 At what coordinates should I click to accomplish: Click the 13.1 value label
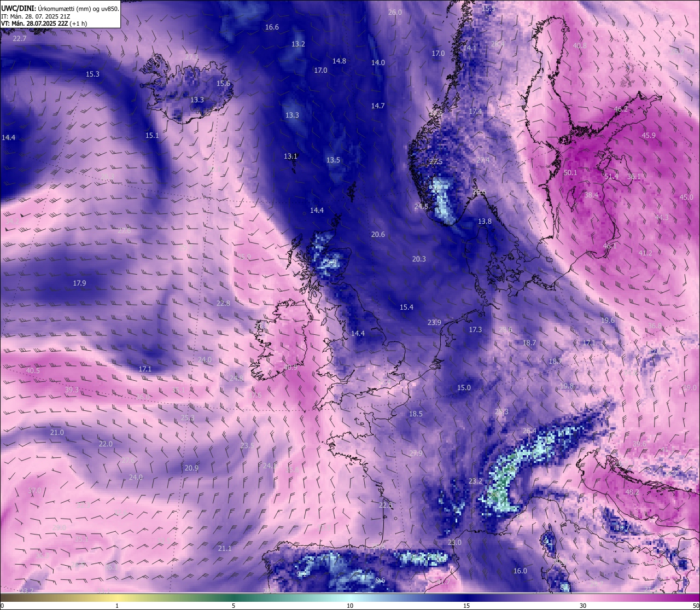point(290,156)
